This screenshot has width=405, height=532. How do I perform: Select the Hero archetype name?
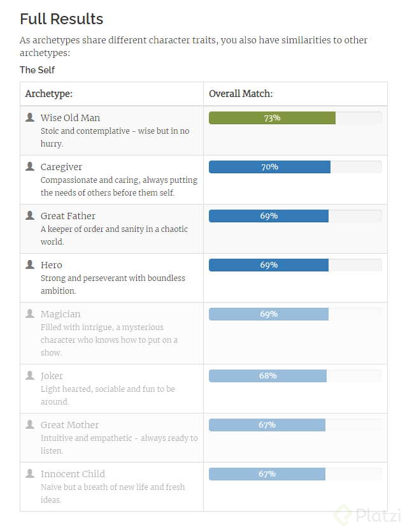click(x=52, y=265)
